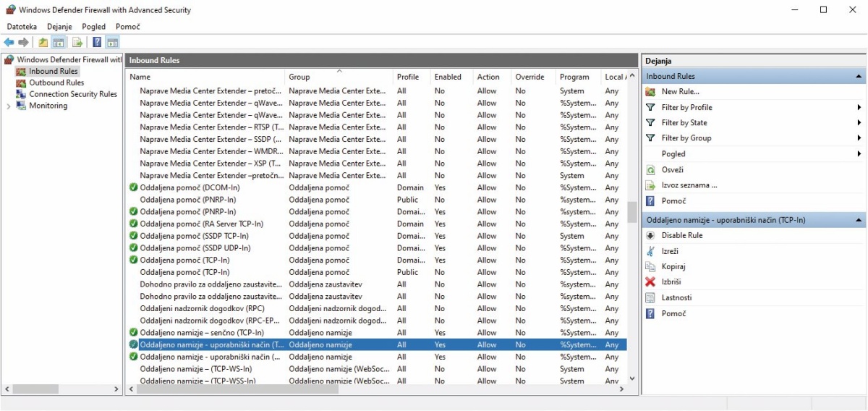Open the Datoteka menu
The width and height of the screenshot is (868, 411).
click(x=22, y=26)
